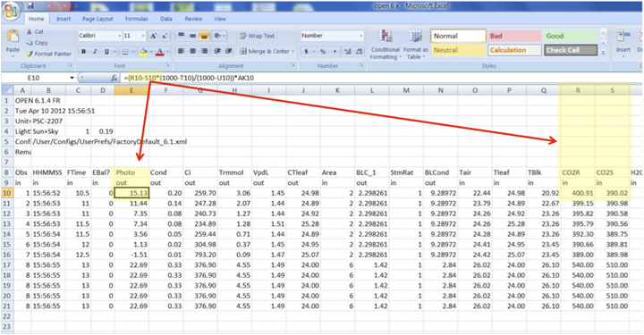Open the Page Layout tab

[x=97, y=19]
